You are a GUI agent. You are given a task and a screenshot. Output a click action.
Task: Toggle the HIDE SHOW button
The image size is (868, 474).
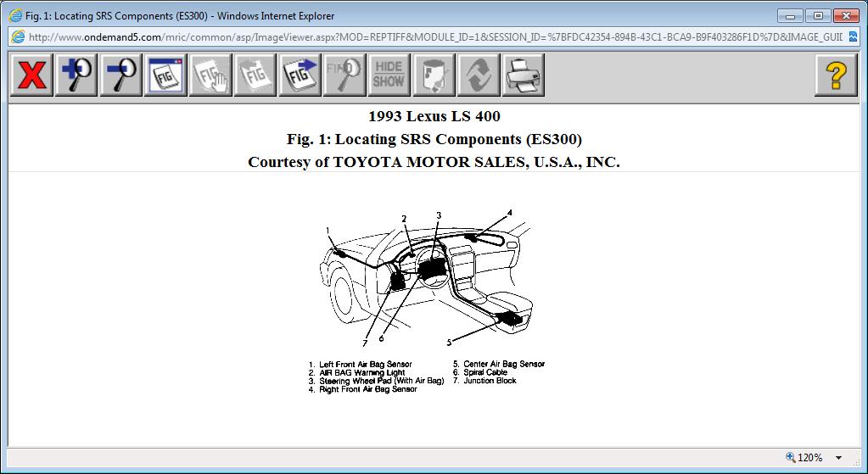[x=389, y=75]
